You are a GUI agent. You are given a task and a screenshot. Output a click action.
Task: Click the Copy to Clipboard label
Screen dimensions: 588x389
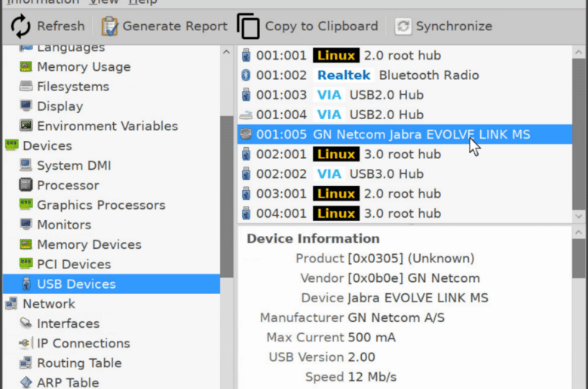(x=321, y=26)
